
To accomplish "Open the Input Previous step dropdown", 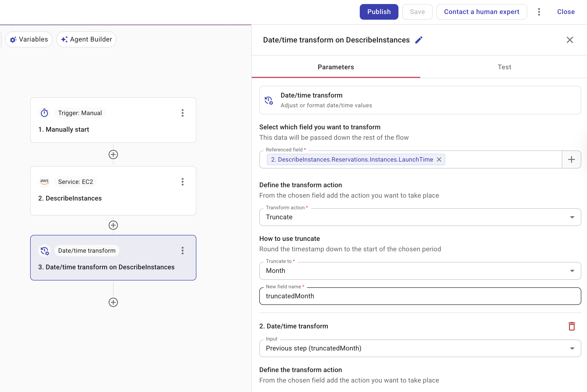I will pyautogui.click(x=420, y=348).
